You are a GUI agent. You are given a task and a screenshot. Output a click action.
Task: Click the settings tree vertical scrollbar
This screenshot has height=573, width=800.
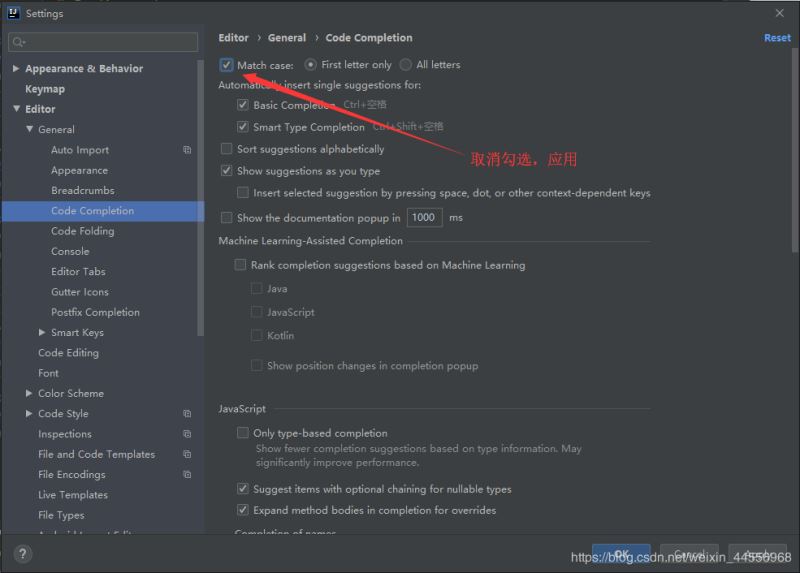coord(201,198)
